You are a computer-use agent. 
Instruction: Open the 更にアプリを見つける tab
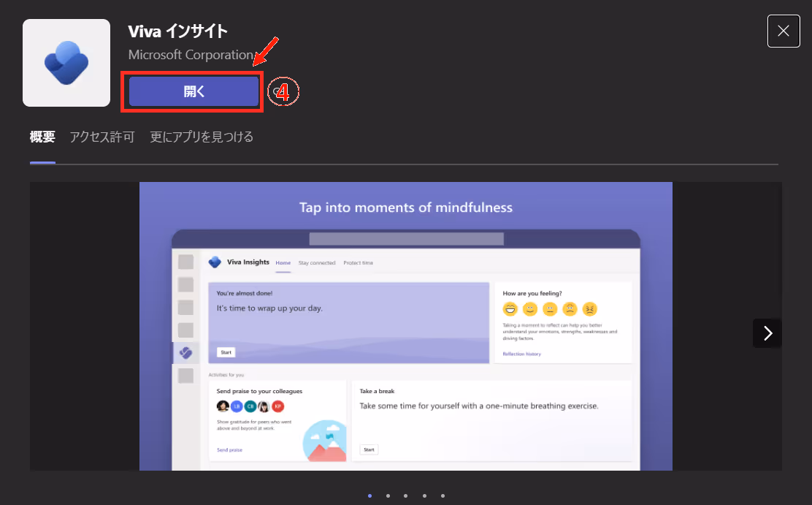click(x=202, y=137)
